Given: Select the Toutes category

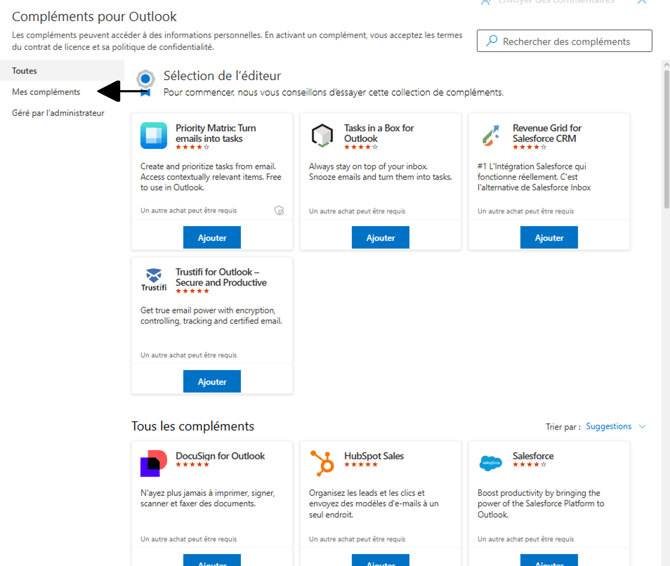Looking at the screenshot, I should (x=62, y=70).
